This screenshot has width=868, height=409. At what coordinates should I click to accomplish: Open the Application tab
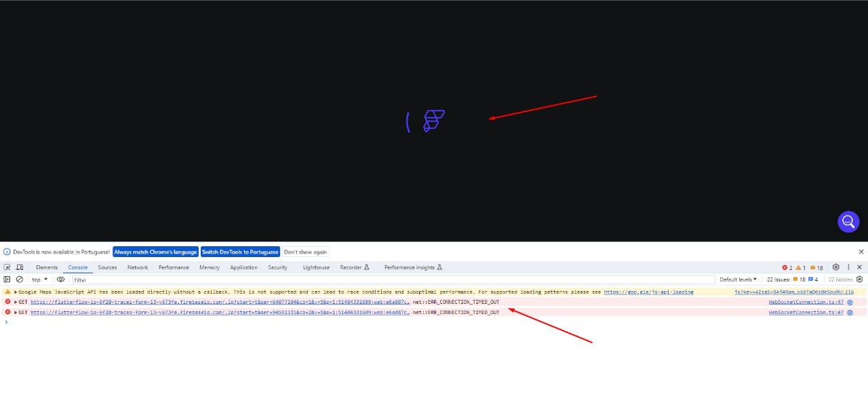click(x=243, y=267)
